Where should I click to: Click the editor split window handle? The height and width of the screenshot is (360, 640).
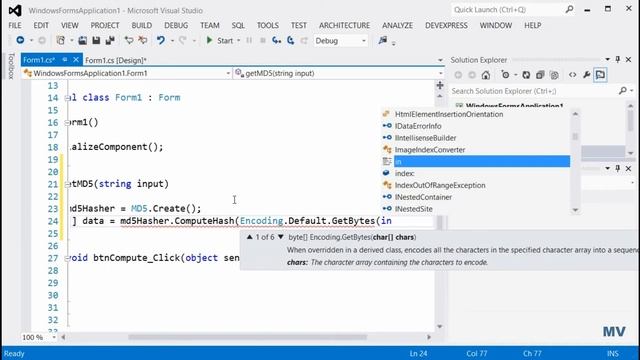click(440, 85)
